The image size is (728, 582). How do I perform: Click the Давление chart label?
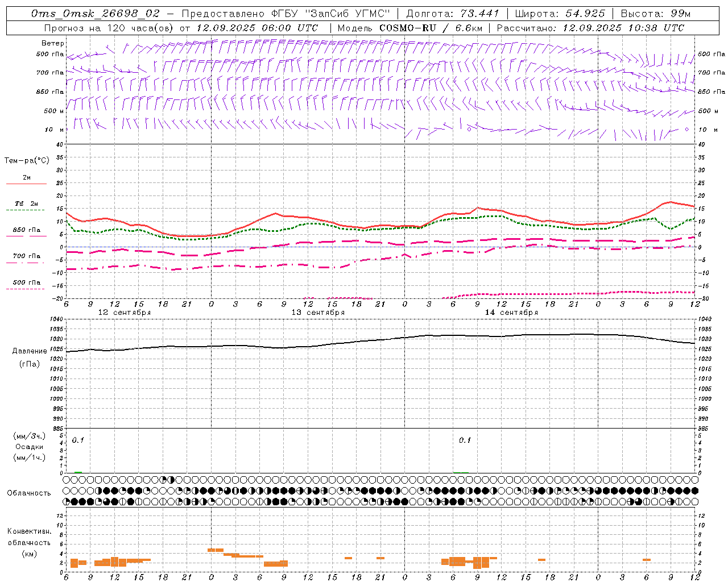[x=30, y=351]
